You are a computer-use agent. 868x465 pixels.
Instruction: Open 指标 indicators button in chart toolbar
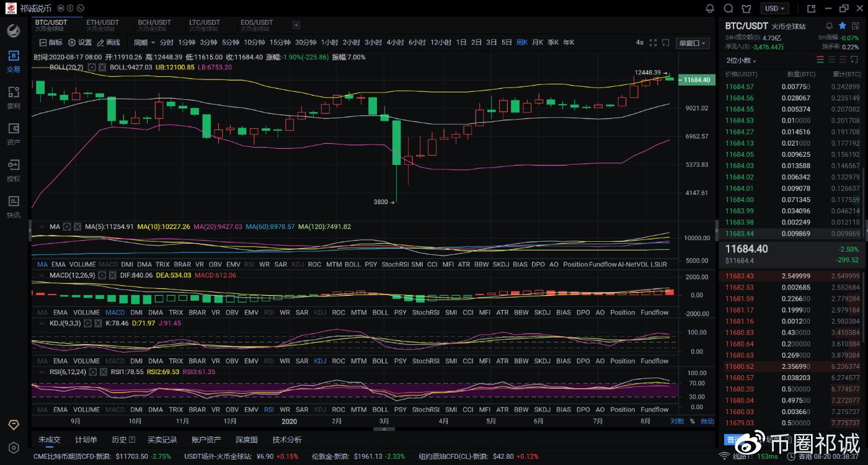[x=51, y=43]
